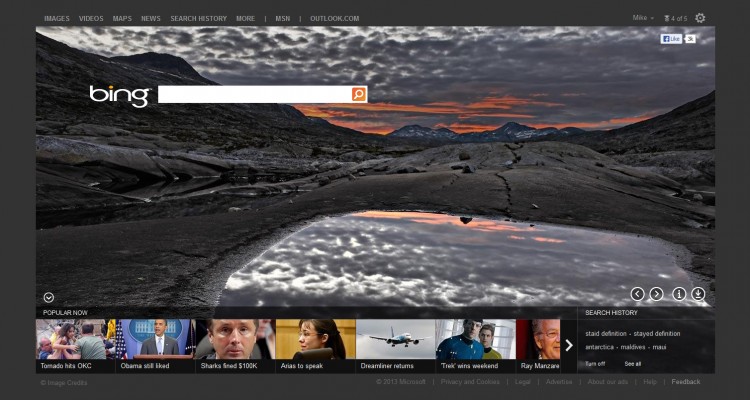Click the Feedback footer link
The image size is (750, 400).
[x=686, y=382]
